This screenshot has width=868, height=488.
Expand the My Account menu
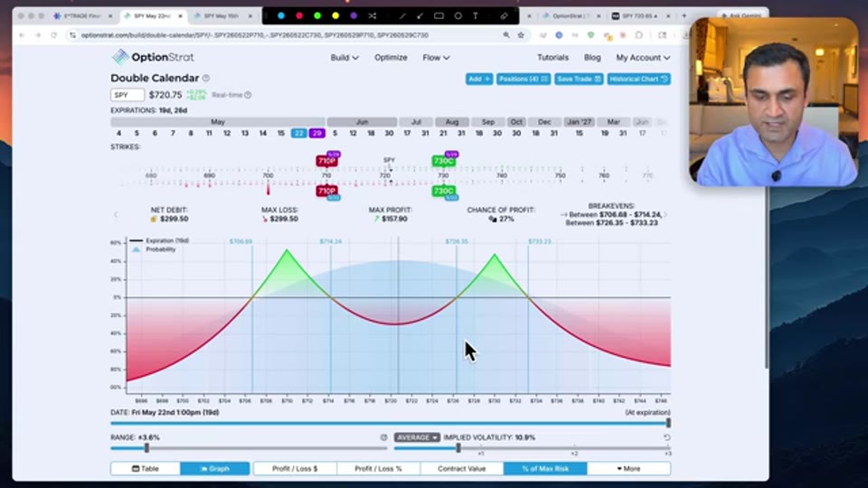coord(643,58)
